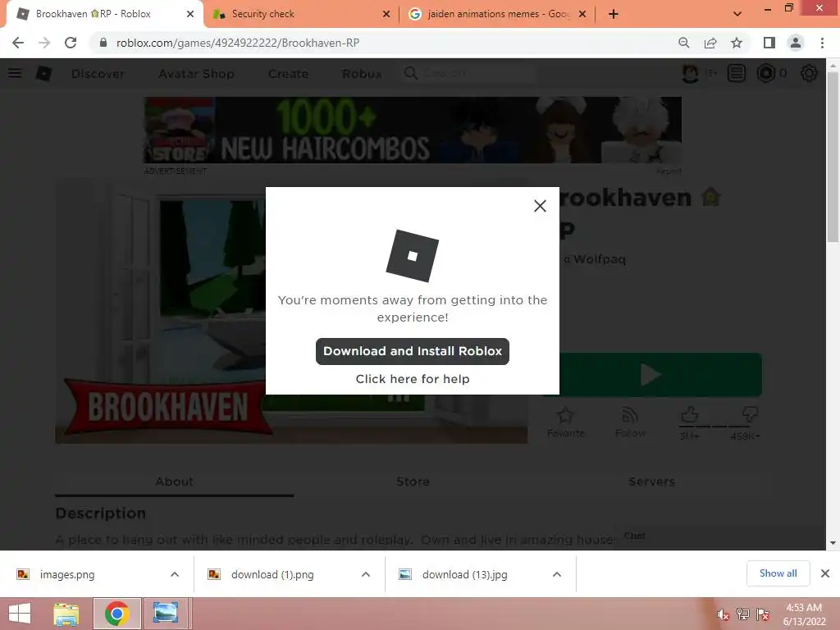Close the Security check tab
840x630 pixels.
(x=386, y=14)
